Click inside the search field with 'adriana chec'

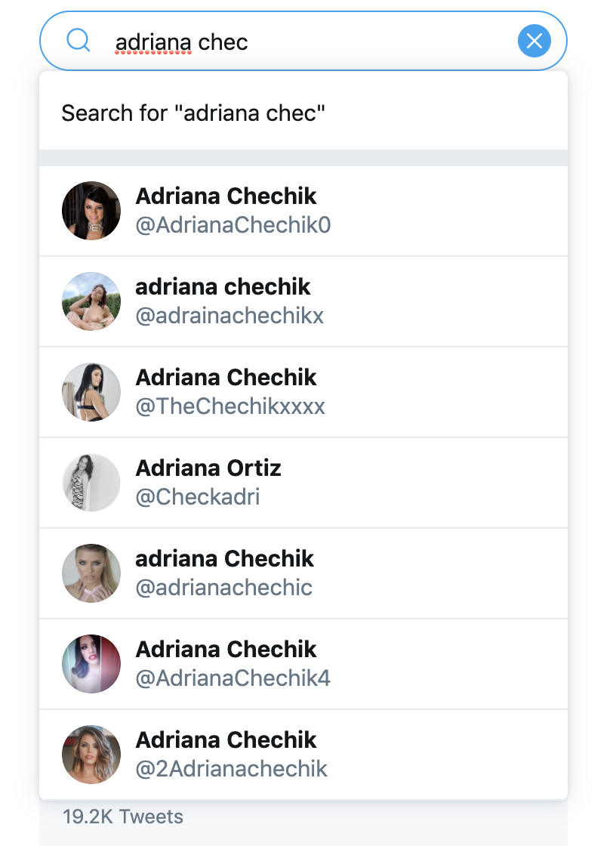tap(303, 41)
